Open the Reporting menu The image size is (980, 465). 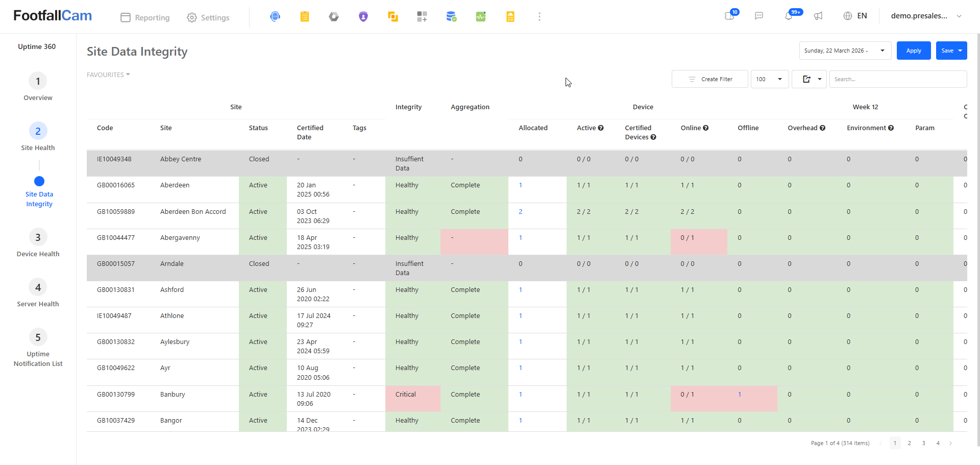145,17
